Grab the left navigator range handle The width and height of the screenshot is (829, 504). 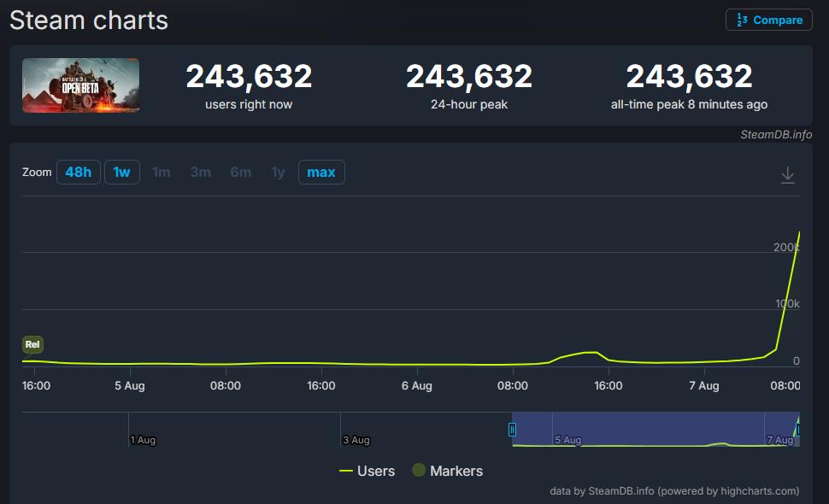pyautogui.click(x=513, y=430)
